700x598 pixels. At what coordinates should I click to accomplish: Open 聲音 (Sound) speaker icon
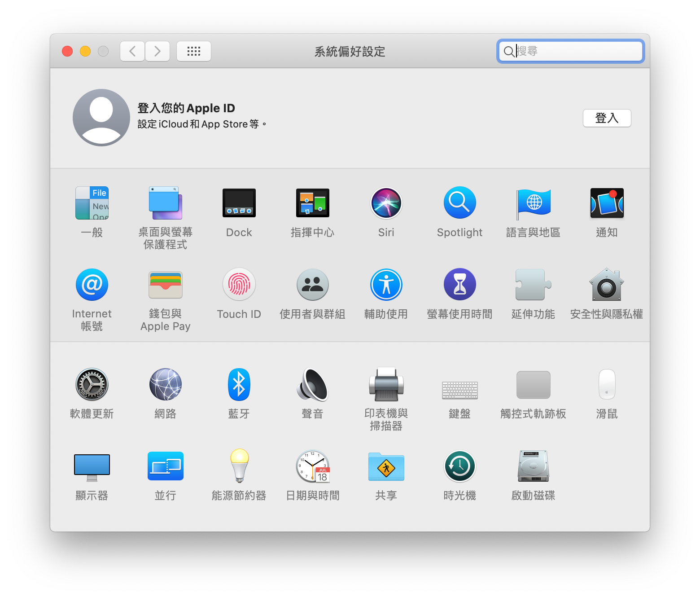tap(313, 385)
